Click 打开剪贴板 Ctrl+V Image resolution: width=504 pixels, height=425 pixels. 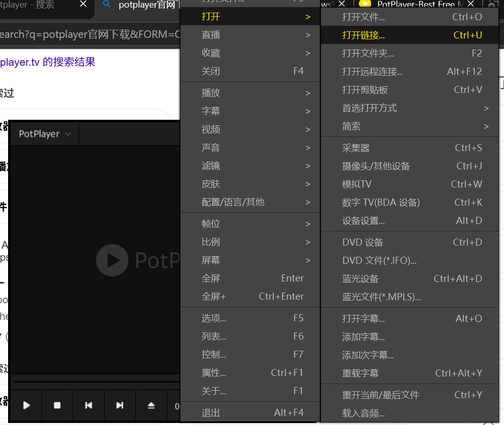(410, 89)
